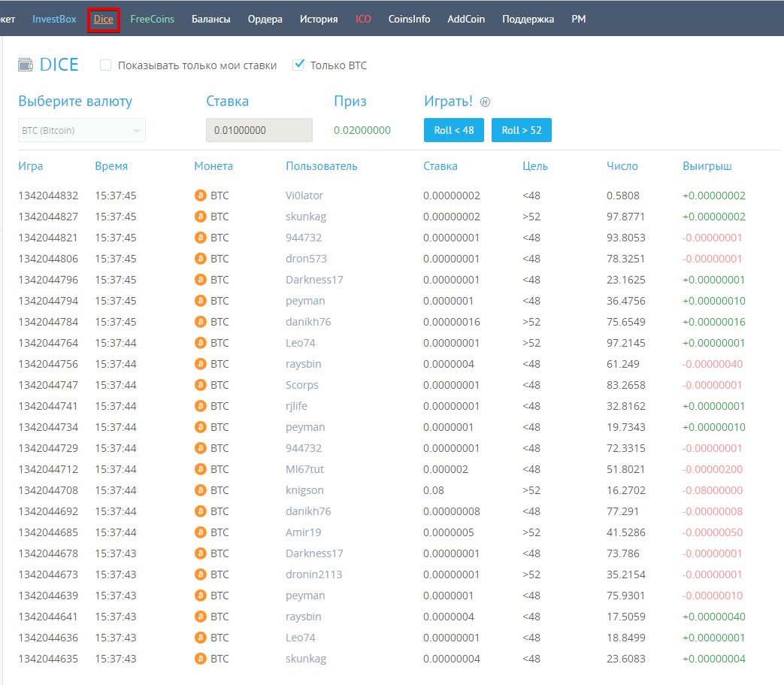Open the Балансы menu item

pyautogui.click(x=211, y=19)
